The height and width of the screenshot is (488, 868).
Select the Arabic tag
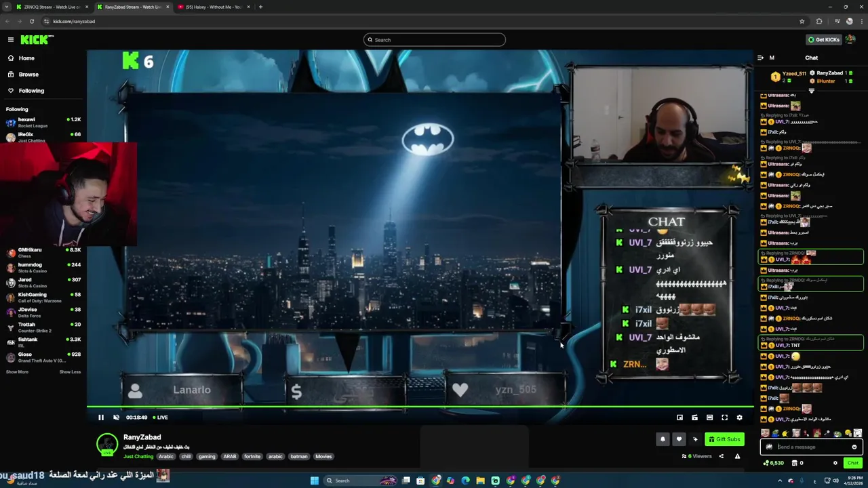pos(166,457)
